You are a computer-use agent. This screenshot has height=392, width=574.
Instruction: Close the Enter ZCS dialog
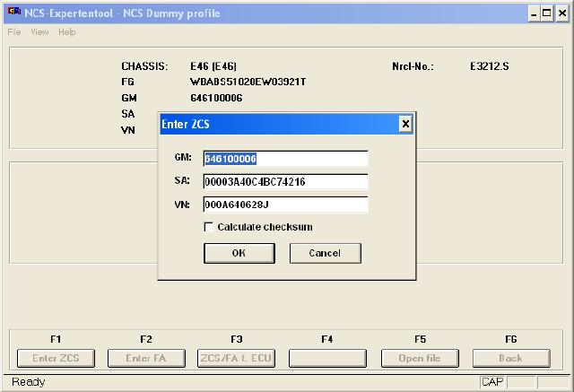click(x=405, y=125)
